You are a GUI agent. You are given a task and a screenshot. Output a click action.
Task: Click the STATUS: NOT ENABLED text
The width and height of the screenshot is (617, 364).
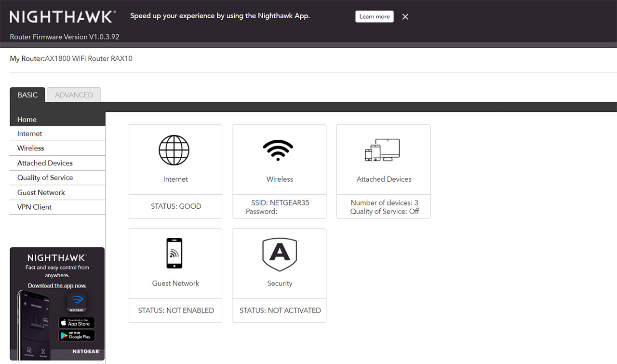tap(176, 310)
